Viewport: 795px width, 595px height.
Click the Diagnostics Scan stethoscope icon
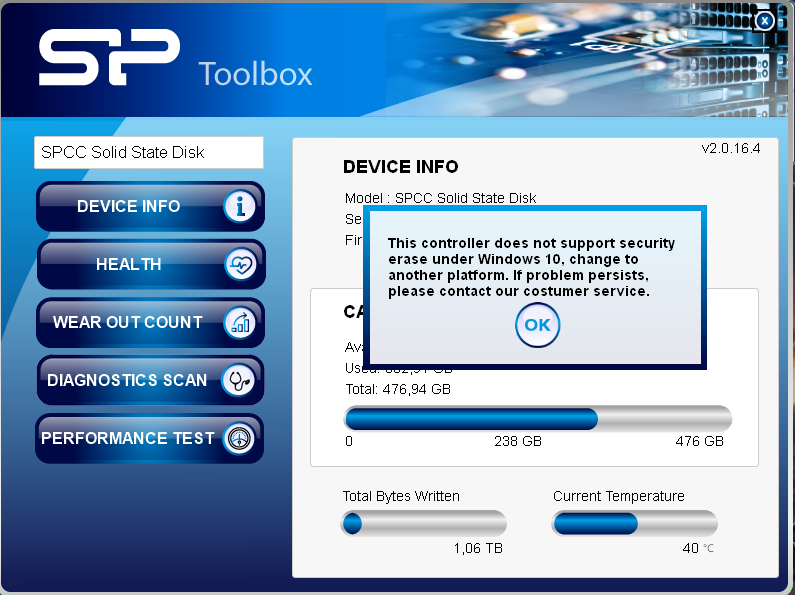click(238, 380)
